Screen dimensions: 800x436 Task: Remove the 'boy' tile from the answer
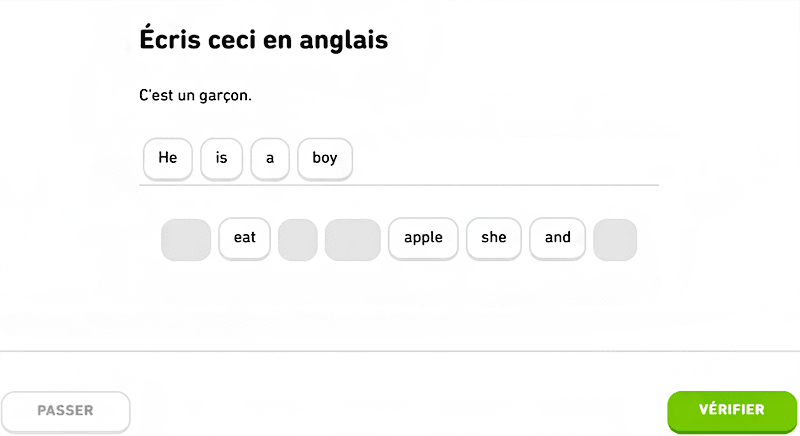(x=325, y=158)
